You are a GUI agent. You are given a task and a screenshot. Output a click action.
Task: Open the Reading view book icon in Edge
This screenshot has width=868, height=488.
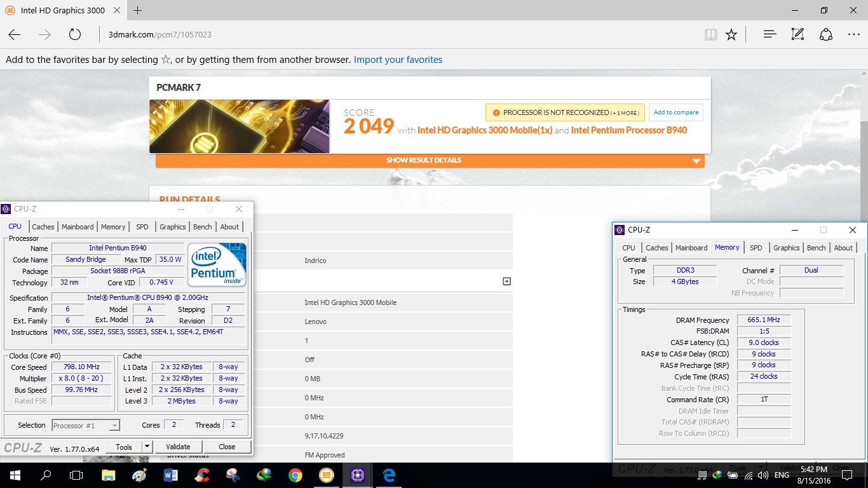tap(710, 34)
